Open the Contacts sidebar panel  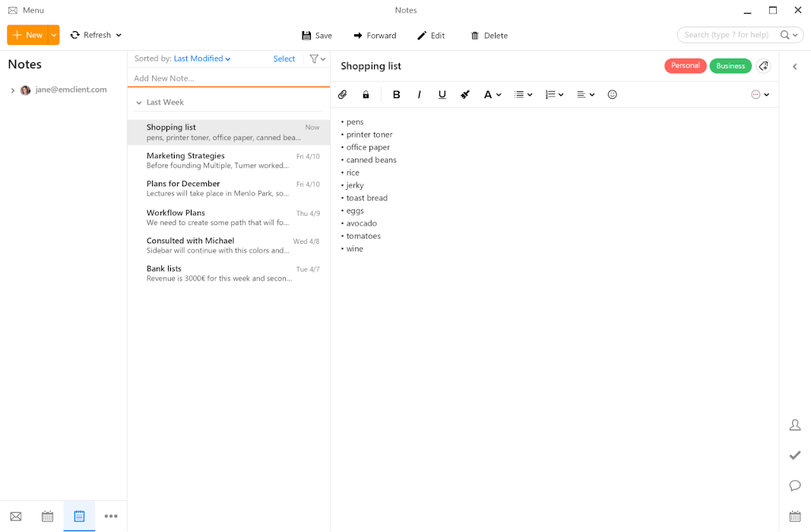(795, 425)
